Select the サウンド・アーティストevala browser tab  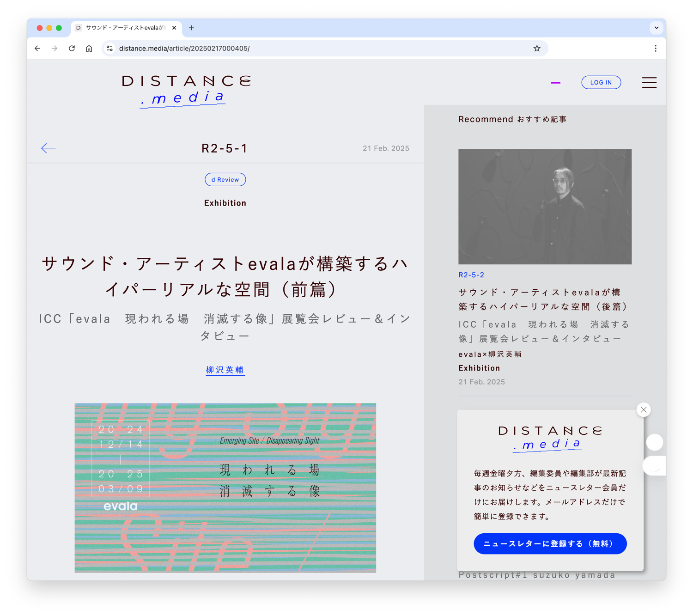click(125, 28)
